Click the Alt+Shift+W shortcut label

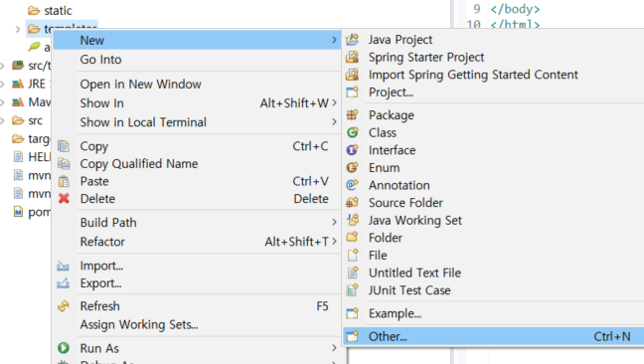pyautogui.click(x=294, y=103)
